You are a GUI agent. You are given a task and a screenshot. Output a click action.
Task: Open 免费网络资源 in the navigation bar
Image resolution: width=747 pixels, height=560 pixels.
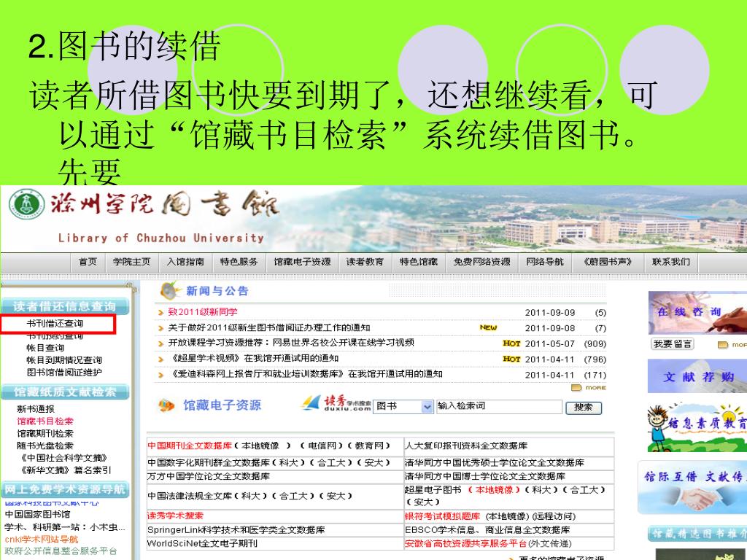coord(481,262)
